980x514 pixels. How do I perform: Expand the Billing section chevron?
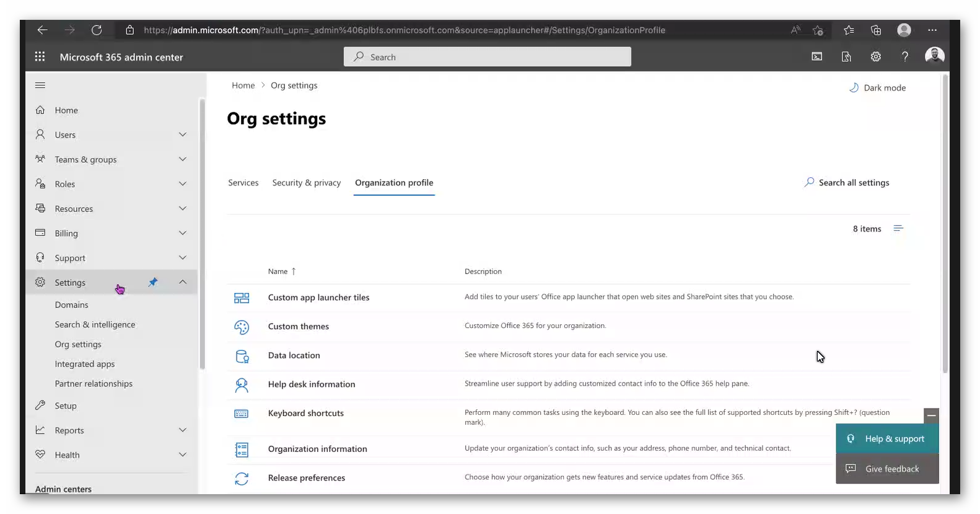183,233
